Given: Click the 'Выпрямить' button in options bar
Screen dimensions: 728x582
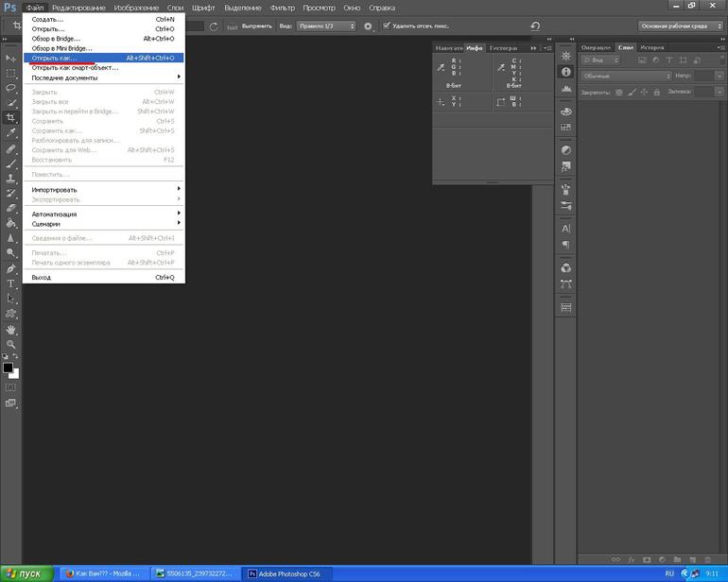Looking at the screenshot, I should [255, 26].
